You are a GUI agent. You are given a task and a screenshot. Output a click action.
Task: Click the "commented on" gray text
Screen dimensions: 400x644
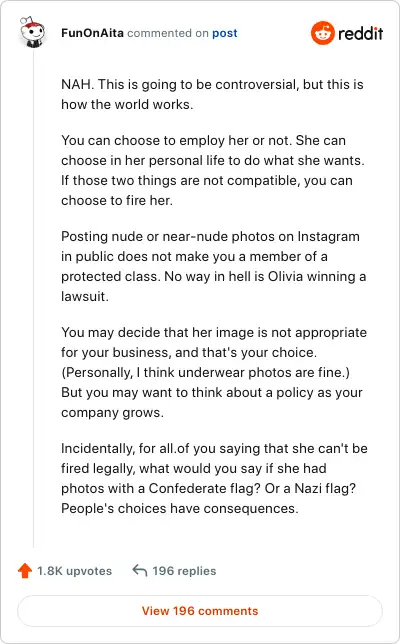click(168, 33)
